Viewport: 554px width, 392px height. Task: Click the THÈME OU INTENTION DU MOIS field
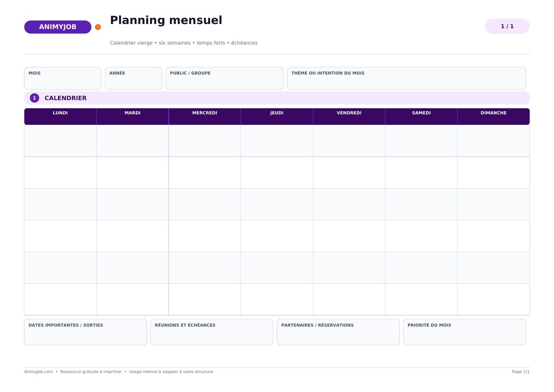point(406,78)
